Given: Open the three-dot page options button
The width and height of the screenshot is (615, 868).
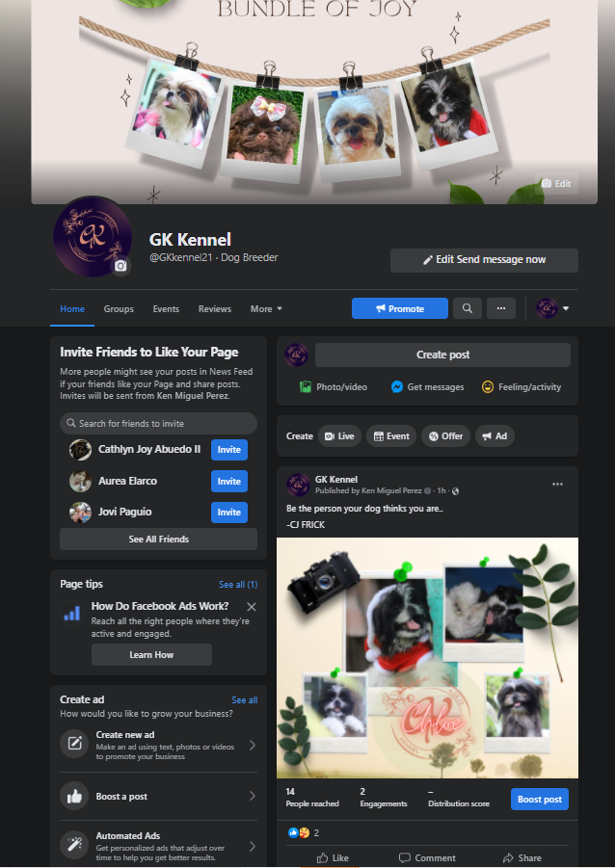Looking at the screenshot, I should pyautogui.click(x=501, y=308).
